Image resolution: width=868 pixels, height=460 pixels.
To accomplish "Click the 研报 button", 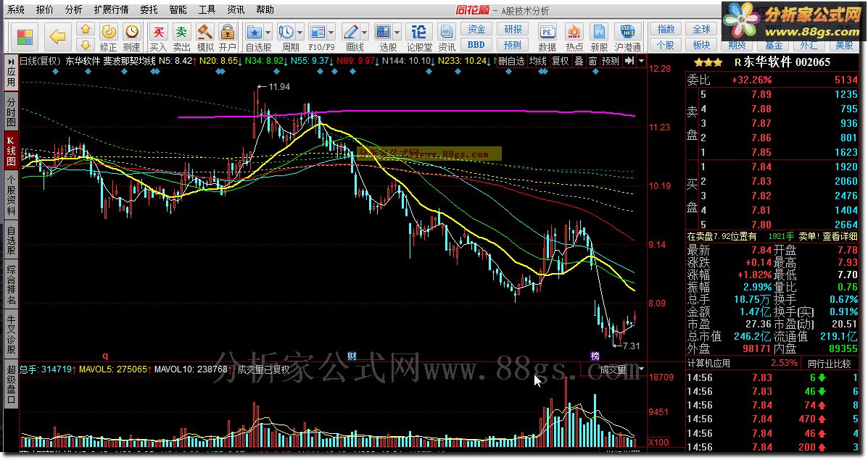I will (512, 29).
